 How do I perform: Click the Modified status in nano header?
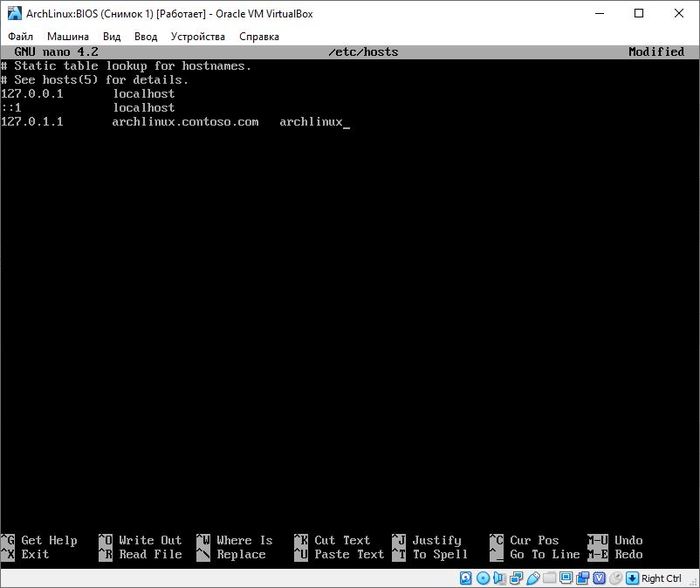pyautogui.click(x=656, y=52)
